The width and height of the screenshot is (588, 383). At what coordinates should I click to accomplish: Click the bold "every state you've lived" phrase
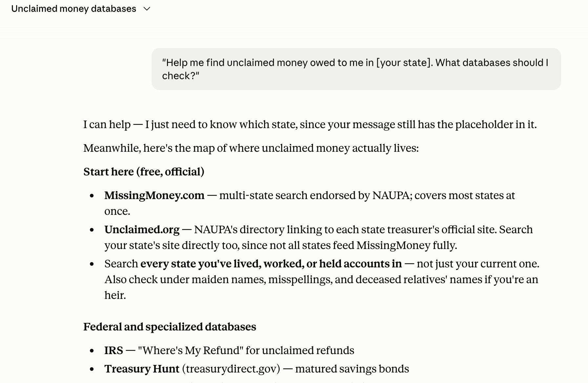point(271,264)
